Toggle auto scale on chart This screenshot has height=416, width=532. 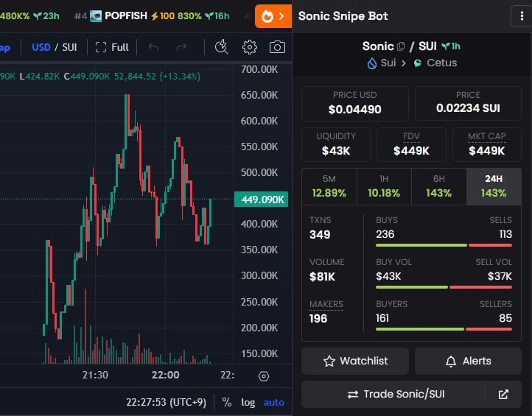click(273, 402)
